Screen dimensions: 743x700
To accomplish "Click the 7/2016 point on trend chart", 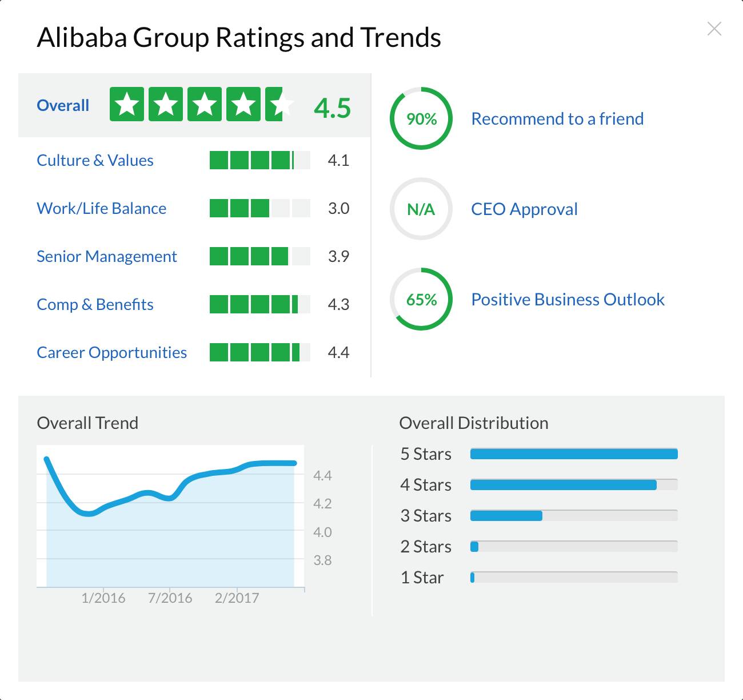I will click(x=170, y=498).
